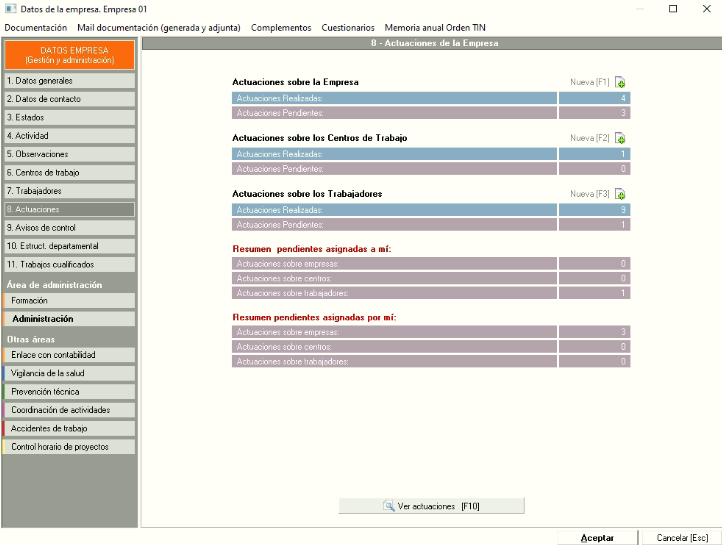The image size is (722, 545).
Task: Click the new company action icon
Action: 620,82
